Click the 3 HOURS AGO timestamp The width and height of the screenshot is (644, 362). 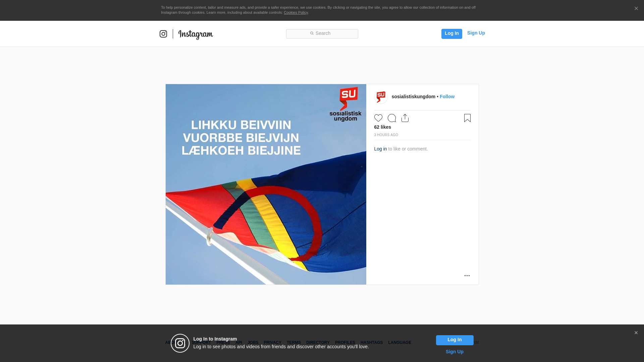386,135
